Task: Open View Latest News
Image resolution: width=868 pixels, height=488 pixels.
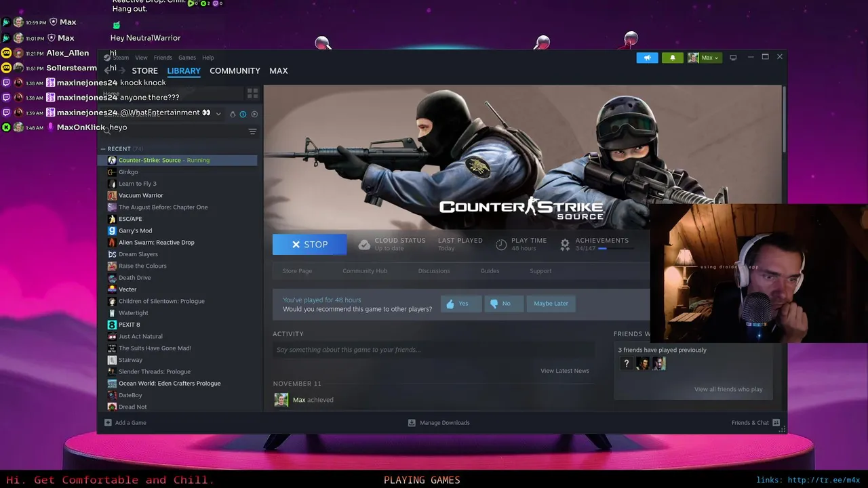Action: 565,371
